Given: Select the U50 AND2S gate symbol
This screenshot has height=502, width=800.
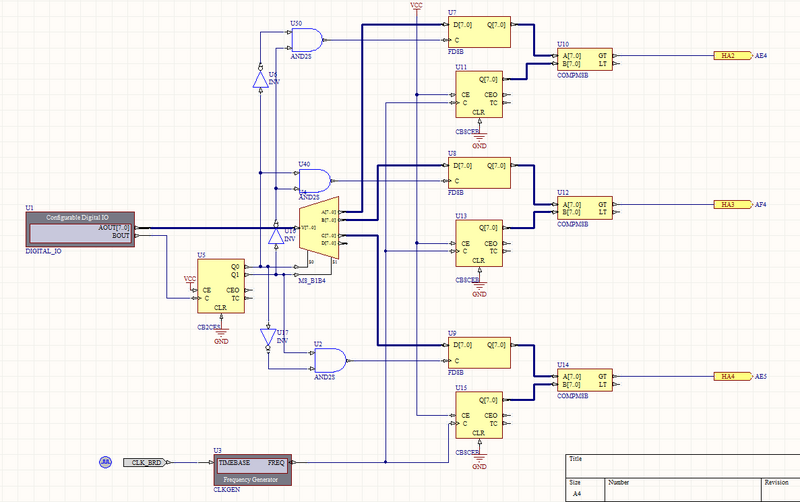Looking at the screenshot, I should (x=306, y=40).
